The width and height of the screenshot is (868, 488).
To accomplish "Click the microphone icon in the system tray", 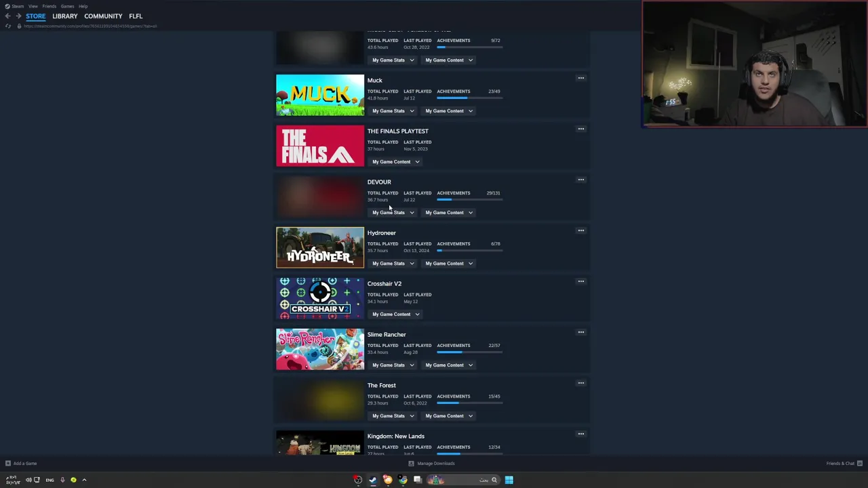I will pos(62,480).
